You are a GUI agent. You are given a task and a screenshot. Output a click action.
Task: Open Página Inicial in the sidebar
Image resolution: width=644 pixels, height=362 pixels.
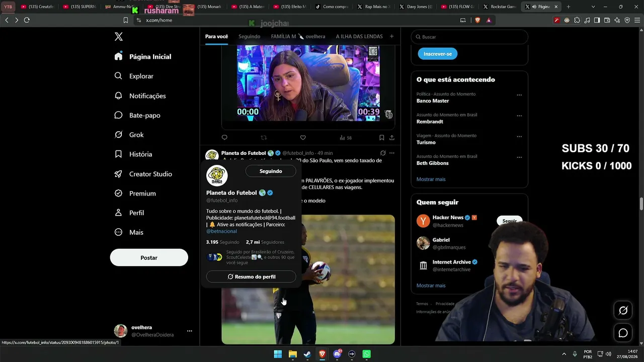click(143, 56)
